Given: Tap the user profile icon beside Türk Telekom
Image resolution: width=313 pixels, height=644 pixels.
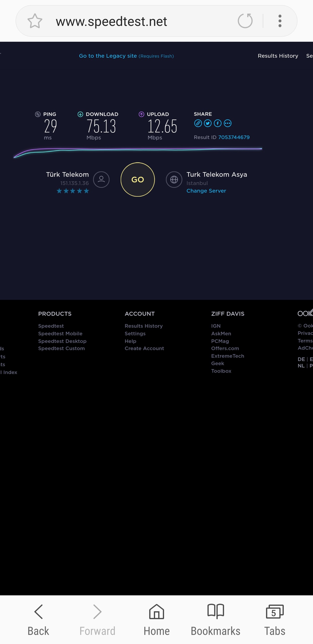Looking at the screenshot, I should coord(101,179).
